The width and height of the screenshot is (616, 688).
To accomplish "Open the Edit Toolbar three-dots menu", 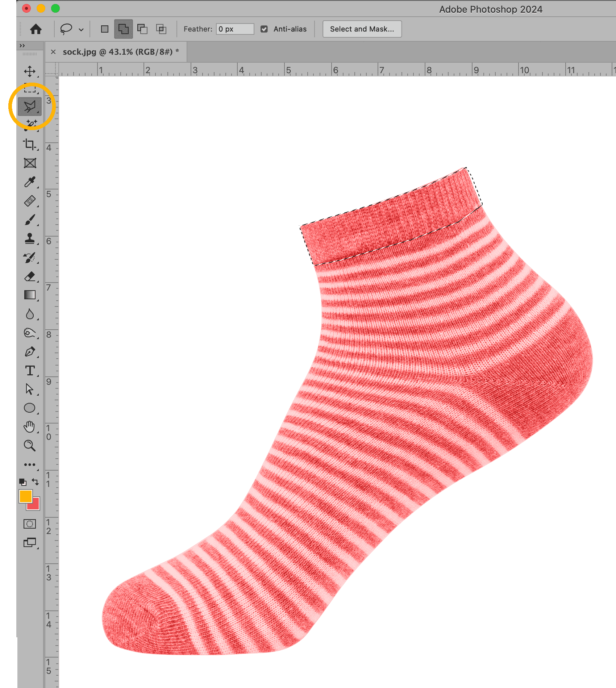I will (30, 464).
